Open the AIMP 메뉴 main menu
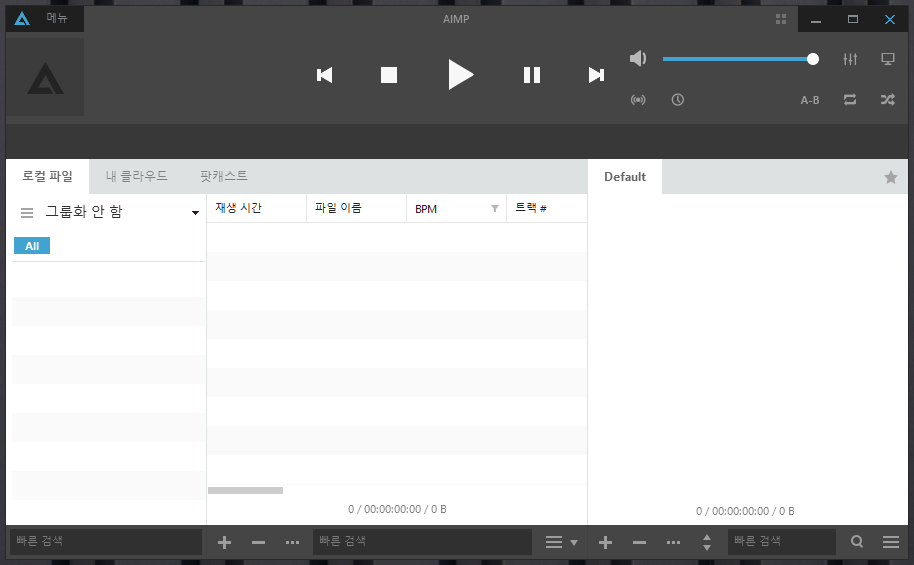 coord(57,19)
